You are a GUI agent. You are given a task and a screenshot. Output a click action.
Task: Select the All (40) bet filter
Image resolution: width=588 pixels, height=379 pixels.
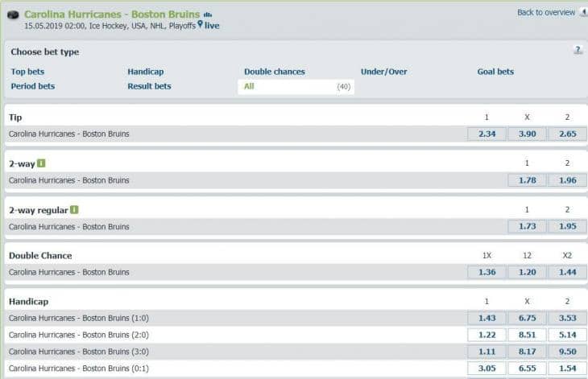(296, 86)
